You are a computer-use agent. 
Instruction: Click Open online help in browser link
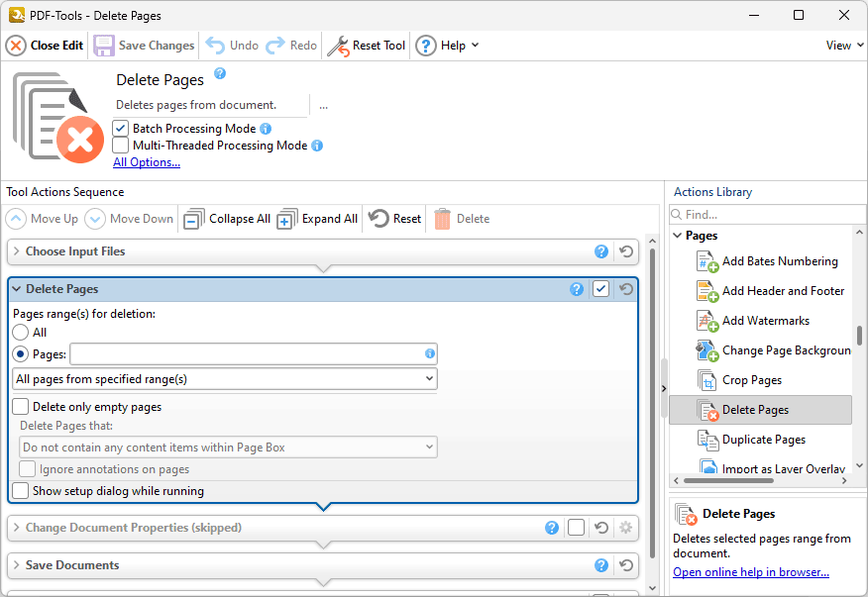[751, 572]
